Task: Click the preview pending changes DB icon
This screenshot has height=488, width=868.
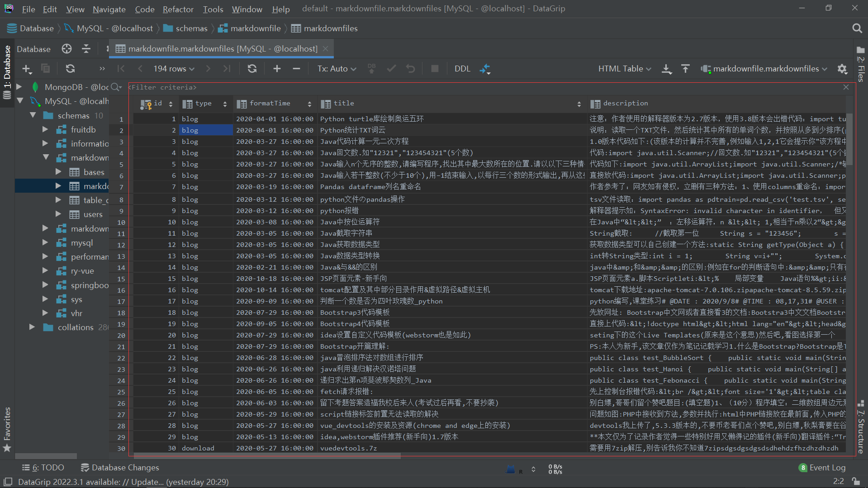Action: click(x=372, y=69)
